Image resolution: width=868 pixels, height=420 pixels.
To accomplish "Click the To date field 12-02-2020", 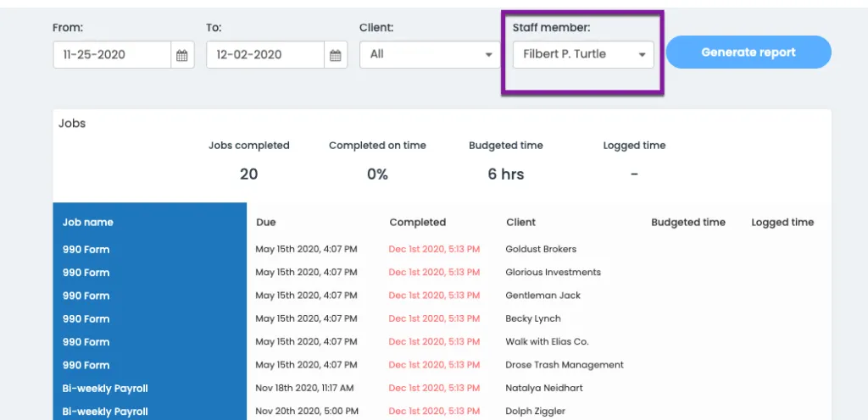I will coord(265,55).
